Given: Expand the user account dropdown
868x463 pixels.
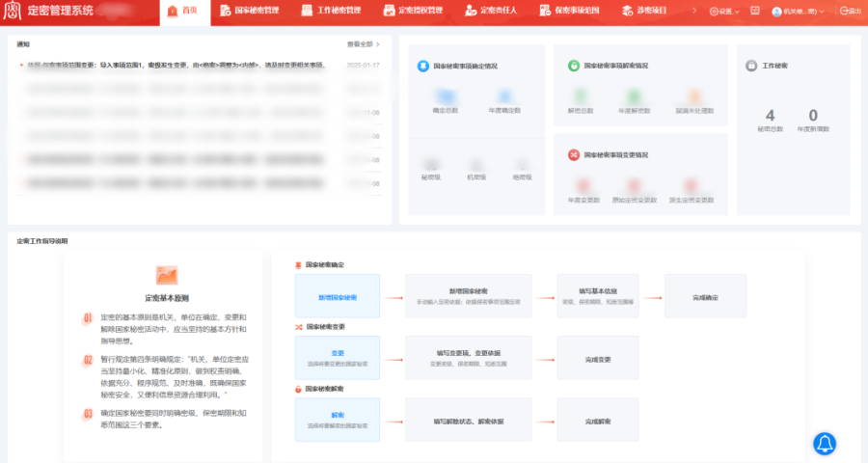Looking at the screenshot, I should (797, 12).
